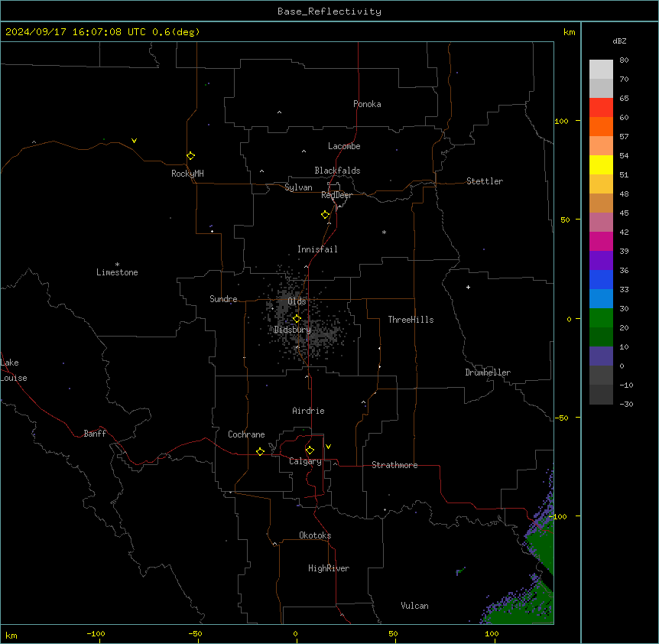The height and width of the screenshot is (644, 659).
Task: Click the ThreeHills label
Action: 411,320
